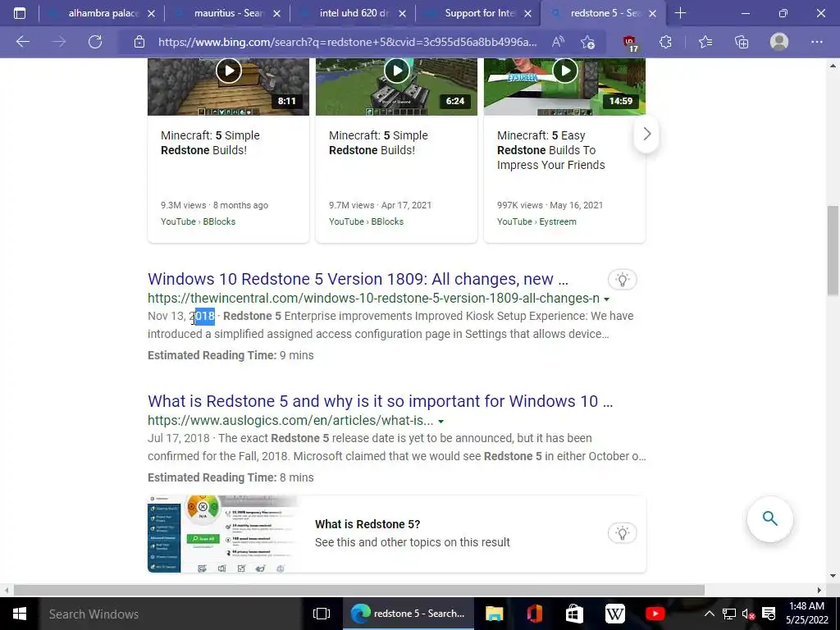Viewport: 840px width, 630px height.
Task: Play the 8:11 Redstone Builds video
Action: [229, 71]
